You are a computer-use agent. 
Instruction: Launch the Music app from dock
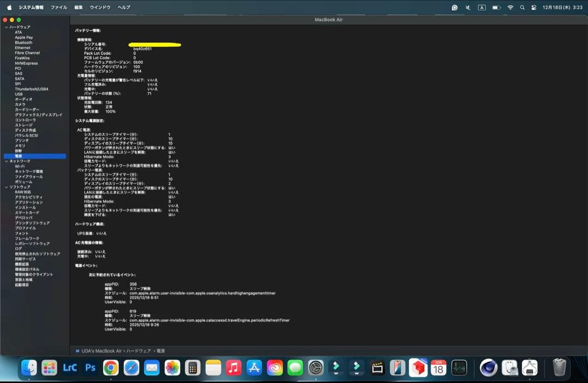click(x=234, y=368)
